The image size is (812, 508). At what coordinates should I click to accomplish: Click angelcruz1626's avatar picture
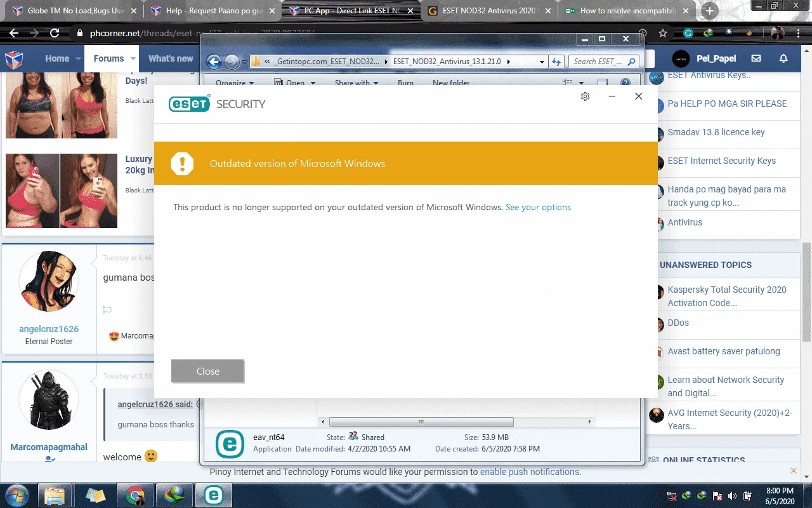click(x=49, y=281)
